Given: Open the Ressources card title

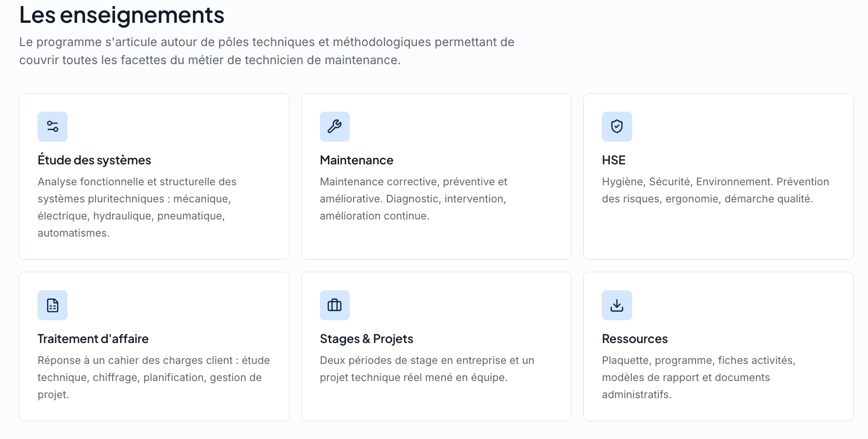Looking at the screenshot, I should tap(635, 339).
